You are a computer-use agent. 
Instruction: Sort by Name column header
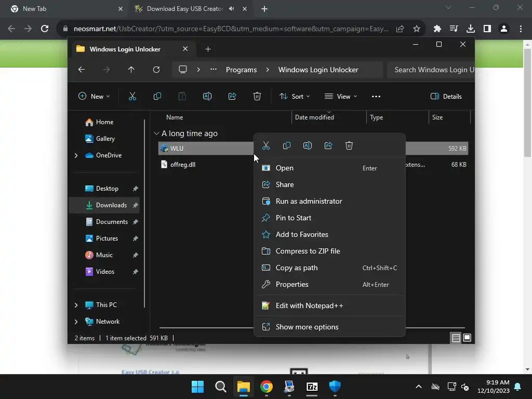click(223, 117)
